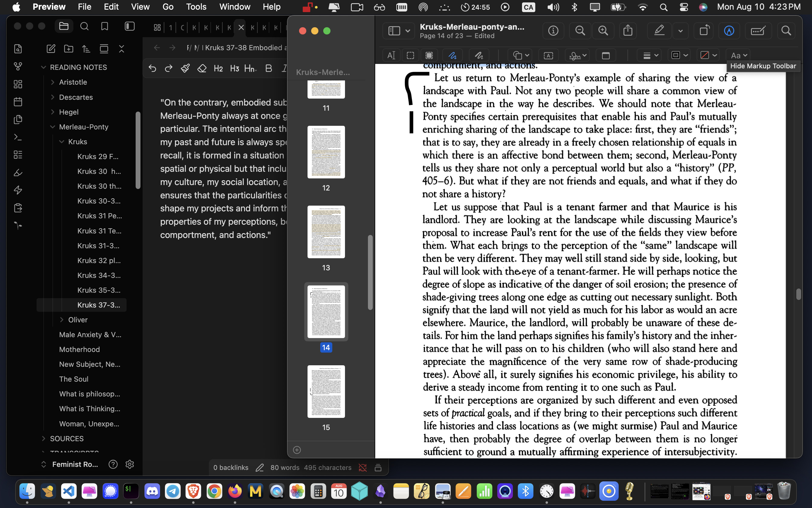Toggle bold formatting in Obsidian toolbar
This screenshot has width=812, height=508.
point(269,69)
